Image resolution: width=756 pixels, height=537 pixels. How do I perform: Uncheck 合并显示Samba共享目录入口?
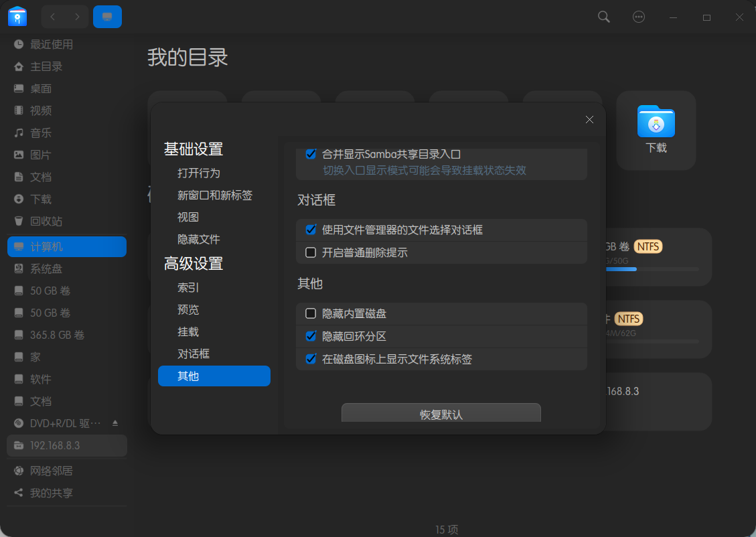(x=311, y=154)
